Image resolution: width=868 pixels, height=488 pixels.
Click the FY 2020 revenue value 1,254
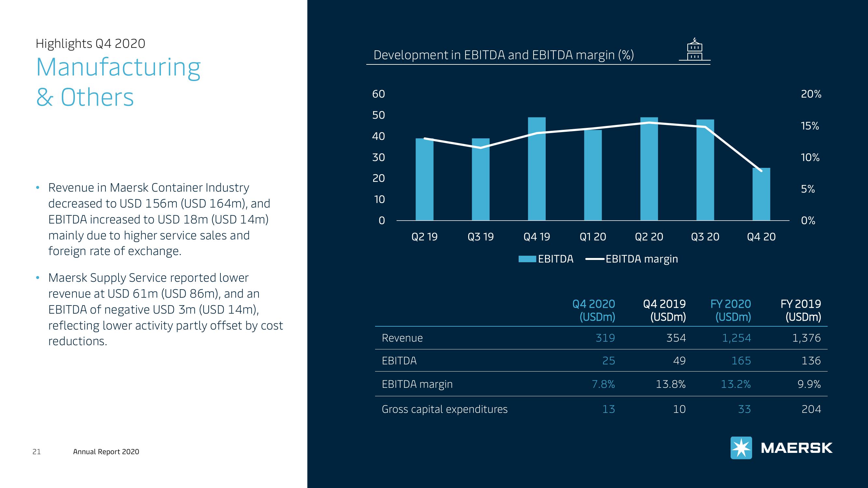pos(736,338)
